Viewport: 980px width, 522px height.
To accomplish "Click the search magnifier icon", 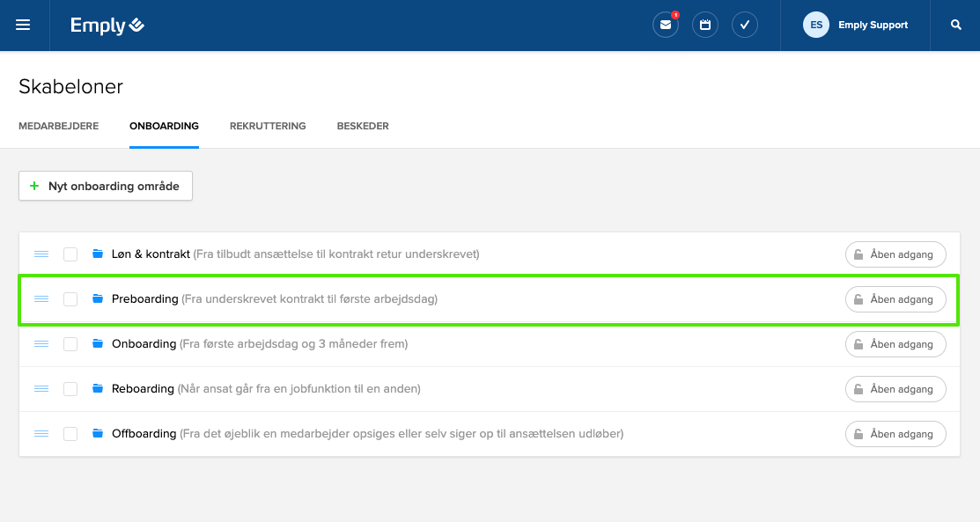I will click(956, 26).
